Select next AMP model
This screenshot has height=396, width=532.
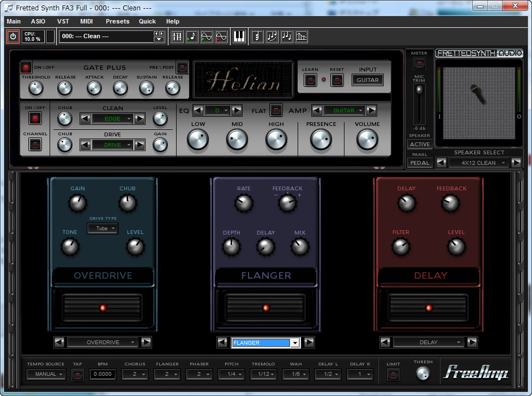coord(371,110)
